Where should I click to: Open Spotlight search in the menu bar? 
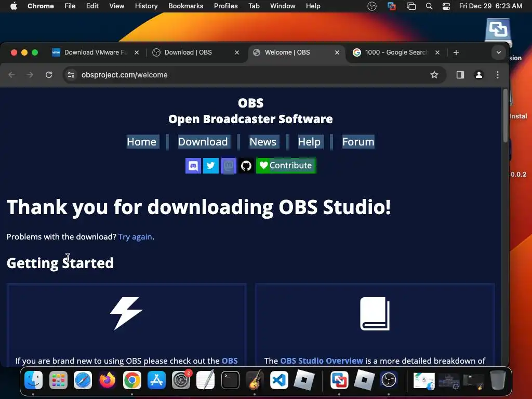[x=429, y=6]
